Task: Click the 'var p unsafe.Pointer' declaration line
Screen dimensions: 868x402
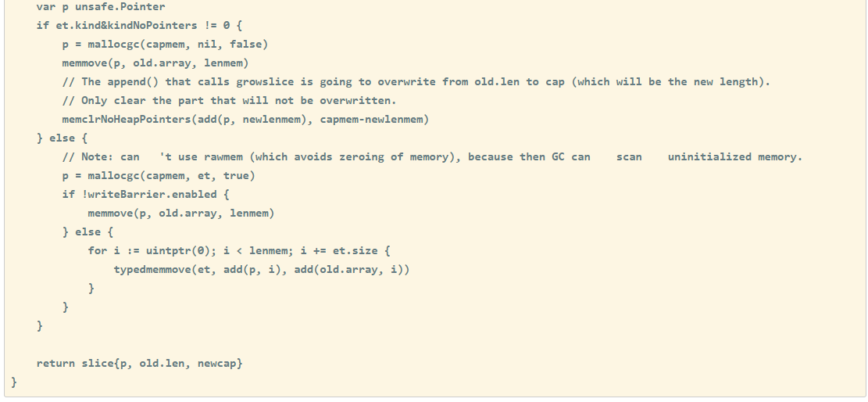Action: pos(100,7)
